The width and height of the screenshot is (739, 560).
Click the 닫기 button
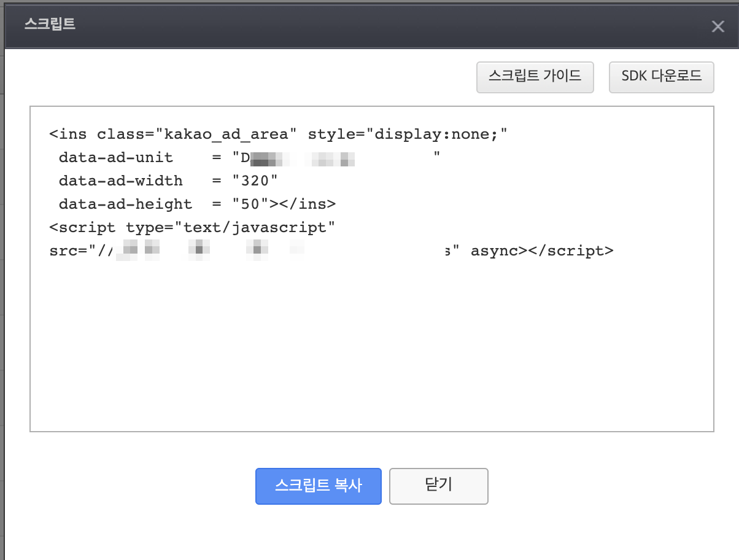pyautogui.click(x=439, y=486)
